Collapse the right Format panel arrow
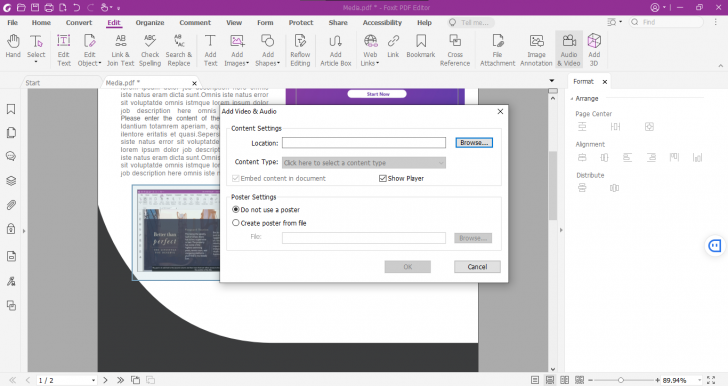 pyautogui.click(x=561, y=230)
